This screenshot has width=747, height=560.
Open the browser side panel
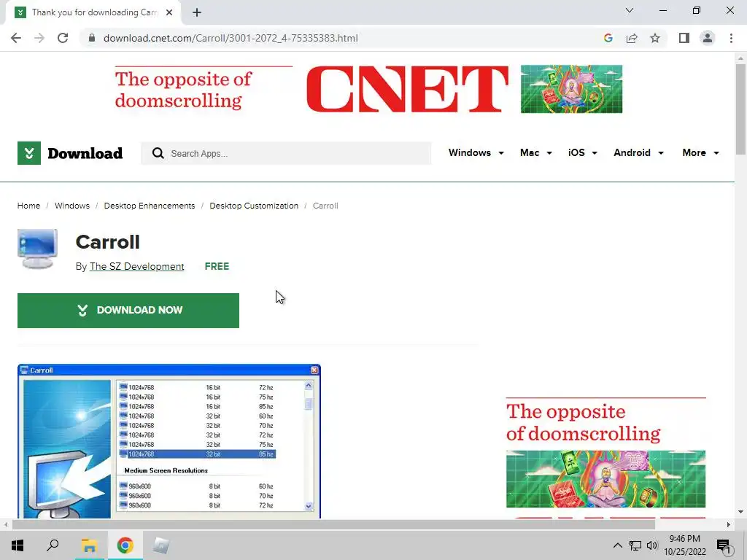(684, 38)
